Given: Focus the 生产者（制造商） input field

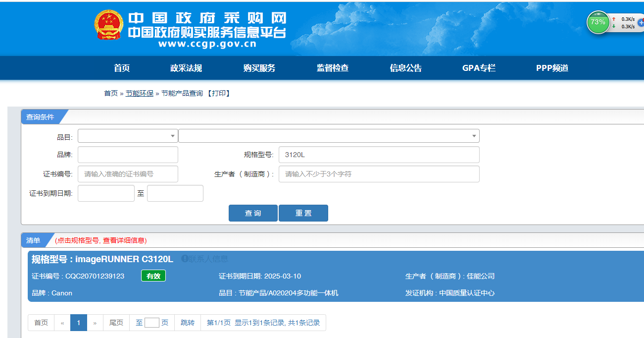Looking at the screenshot, I should click(379, 174).
